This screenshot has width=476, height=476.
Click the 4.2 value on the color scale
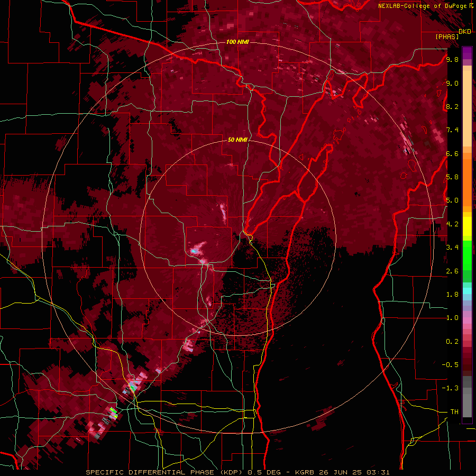point(452,224)
